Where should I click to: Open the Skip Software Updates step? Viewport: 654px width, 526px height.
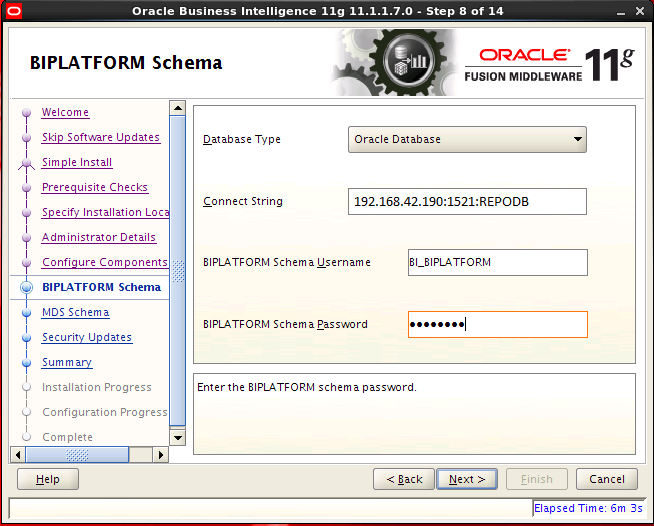101,137
